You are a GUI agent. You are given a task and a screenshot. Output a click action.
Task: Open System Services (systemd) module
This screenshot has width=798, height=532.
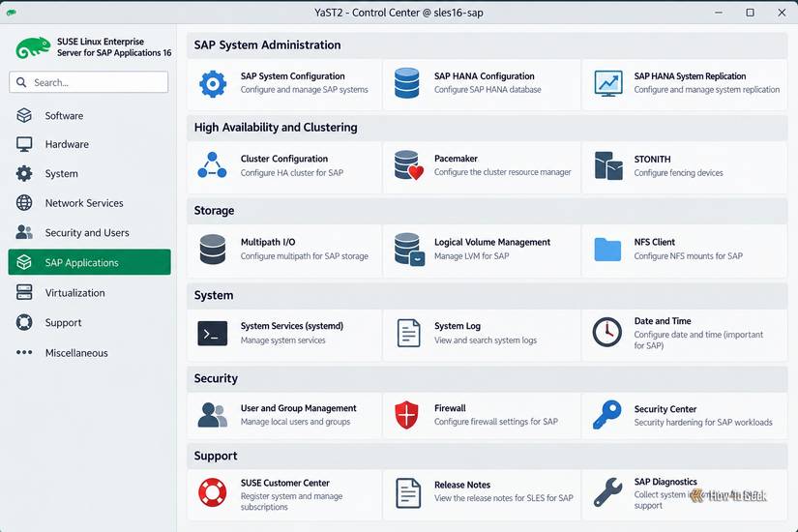[x=284, y=335]
